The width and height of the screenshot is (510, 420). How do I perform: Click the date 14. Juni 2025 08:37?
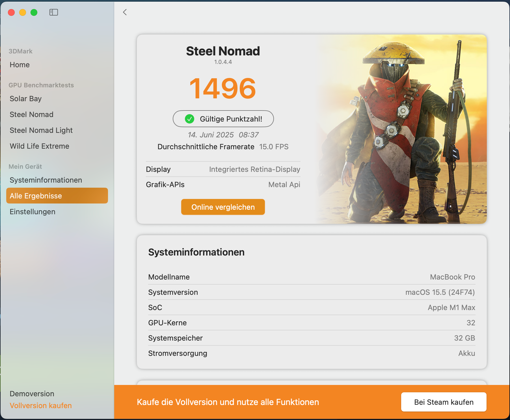(x=223, y=135)
